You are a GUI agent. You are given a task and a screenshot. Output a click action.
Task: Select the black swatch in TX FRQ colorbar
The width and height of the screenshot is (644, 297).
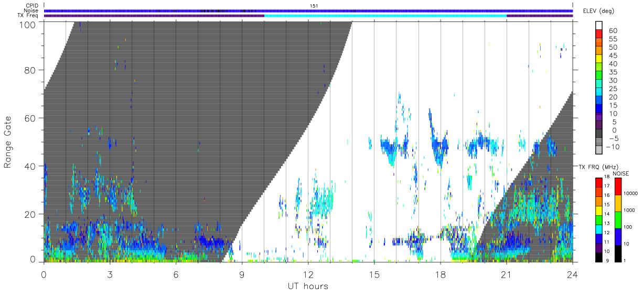coord(599,256)
